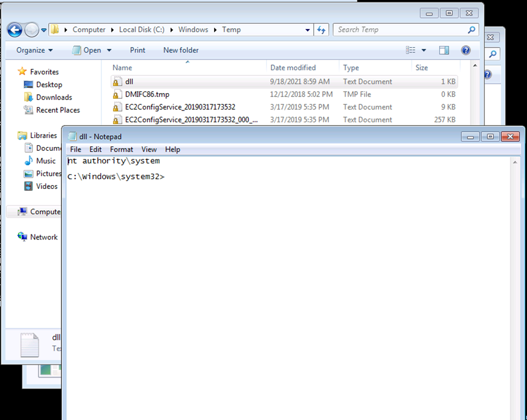Viewport: 527px width, 420px height.
Task: Click the Print toolbar button
Action: 137,50
